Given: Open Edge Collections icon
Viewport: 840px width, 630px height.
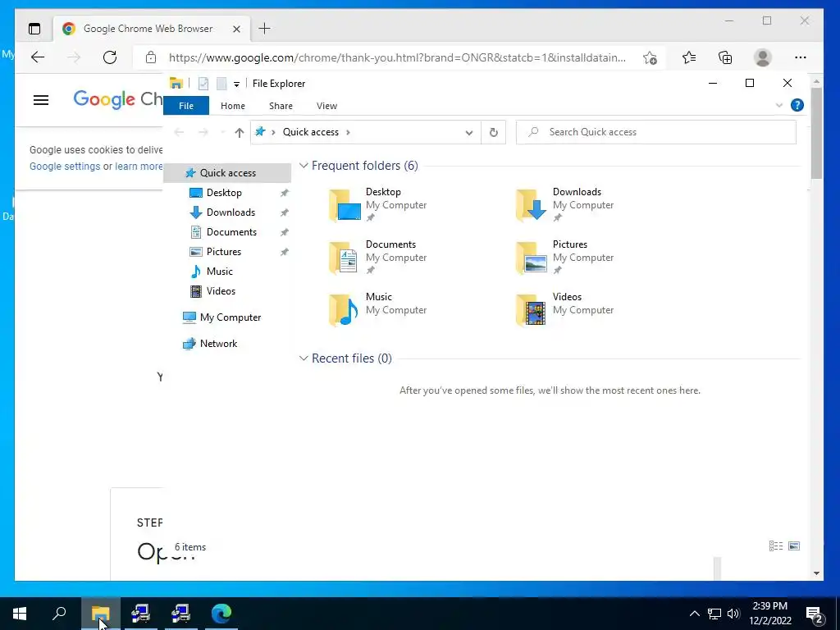Looking at the screenshot, I should coord(725,57).
